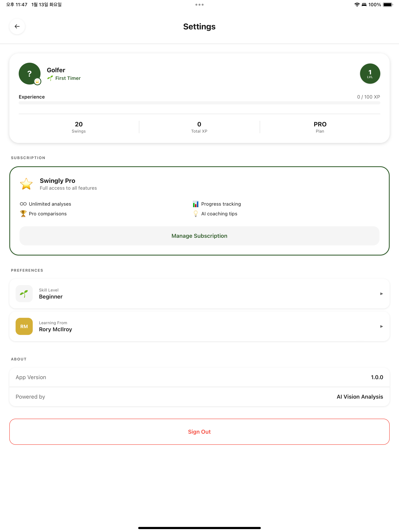Tap the star badge on the avatar
399x532 pixels.
pyautogui.click(x=37, y=82)
